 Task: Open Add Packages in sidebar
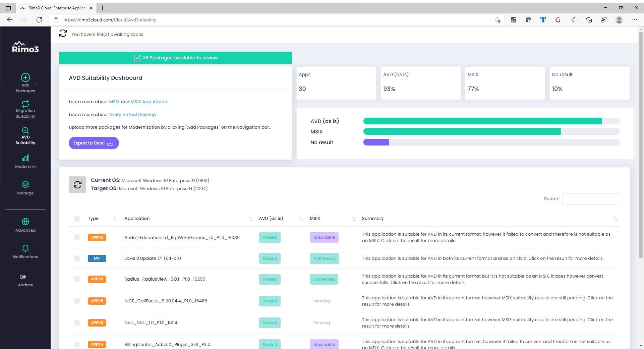click(x=25, y=82)
